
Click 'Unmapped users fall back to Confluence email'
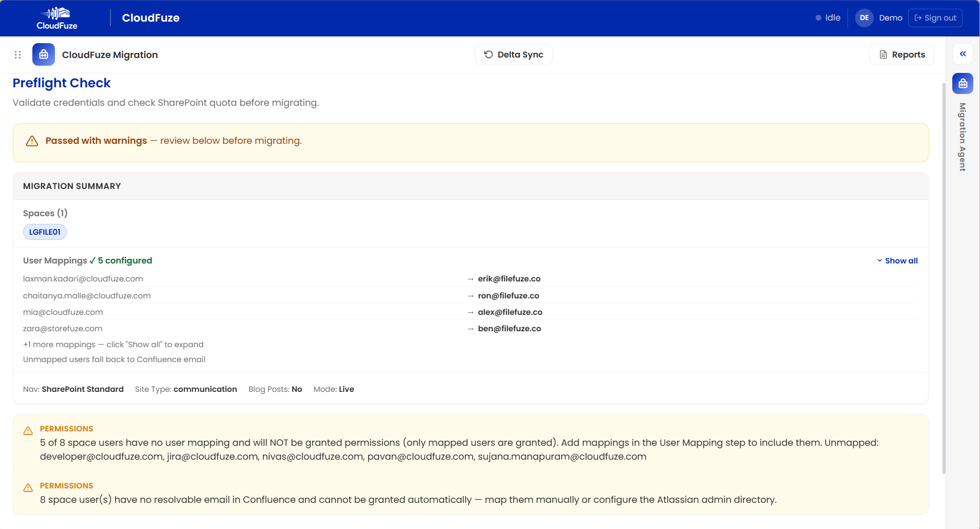114,360
